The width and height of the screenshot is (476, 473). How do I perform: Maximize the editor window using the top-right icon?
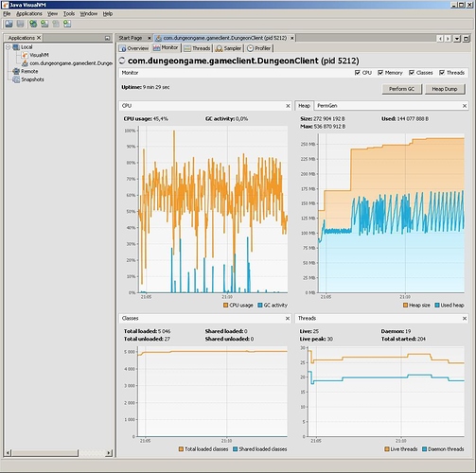466,39
